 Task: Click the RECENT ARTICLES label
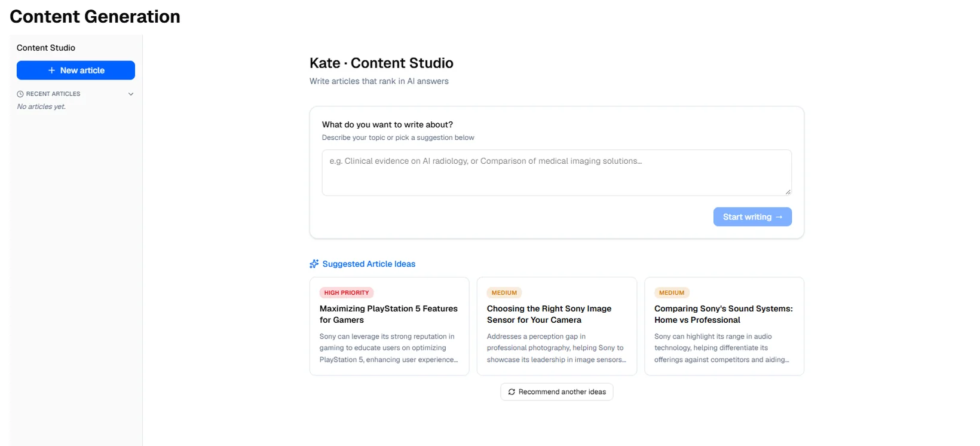pos(53,94)
